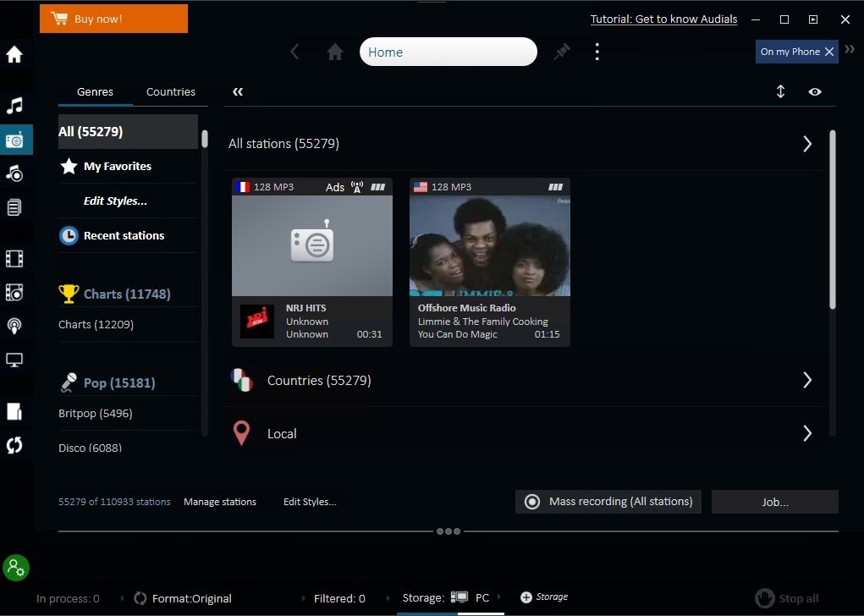Image resolution: width=864 pixels, height=616 pixels.
Task: Click the Buy now! button
Action: click(113, 19)
